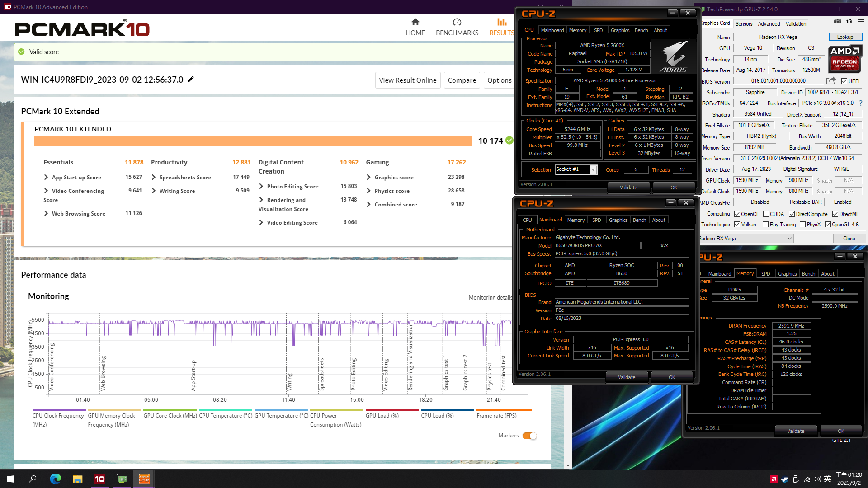Open AMD Software tray icon
Screen dimensions: 868x488
click(x=774, y=479)
